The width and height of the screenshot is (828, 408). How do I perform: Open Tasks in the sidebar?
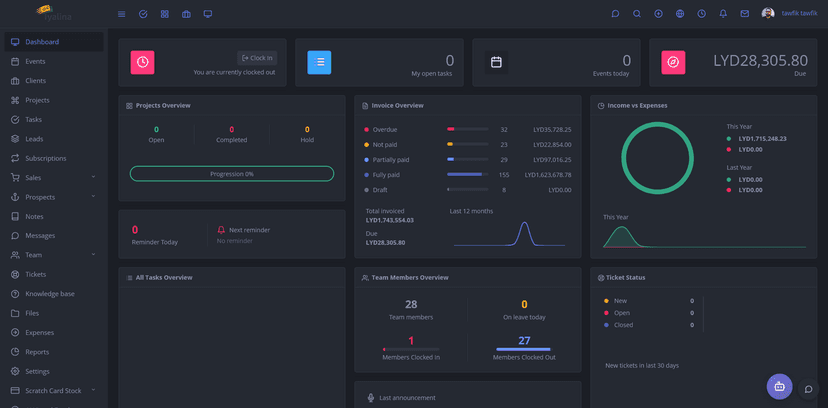pos(54,119)
